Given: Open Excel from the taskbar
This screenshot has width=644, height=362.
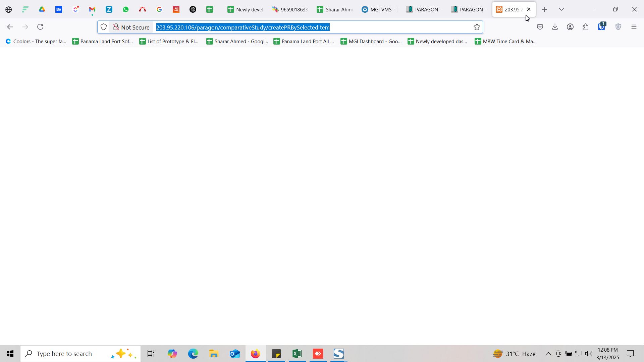Looking at the screenshot, I should [x=297, y=354].
